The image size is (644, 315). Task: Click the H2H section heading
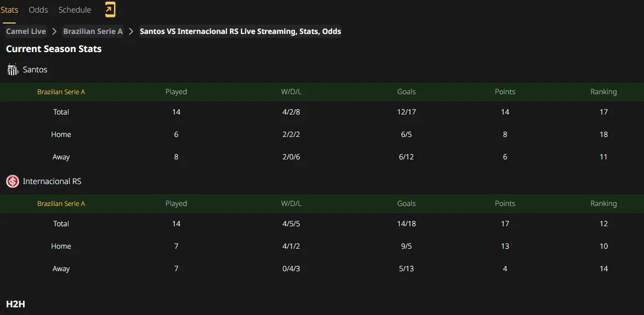15,304
